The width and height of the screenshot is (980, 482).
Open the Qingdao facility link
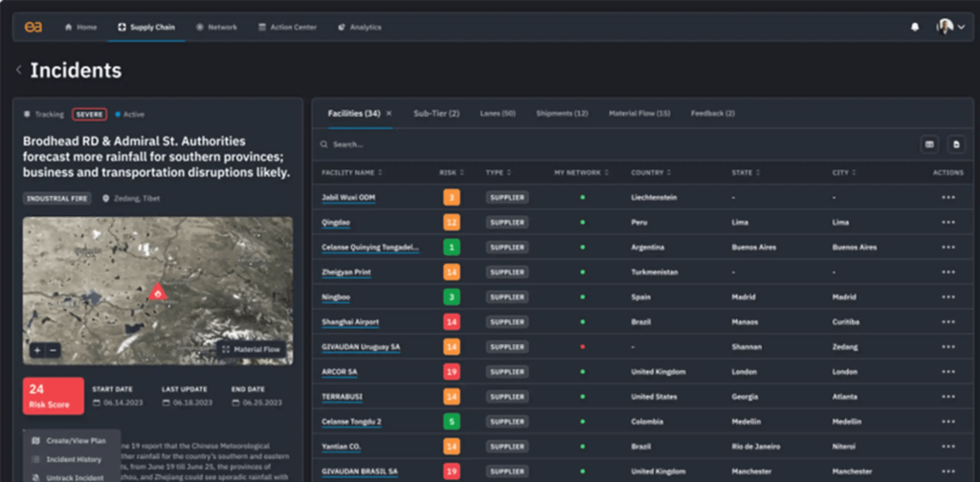coord(336,222)
